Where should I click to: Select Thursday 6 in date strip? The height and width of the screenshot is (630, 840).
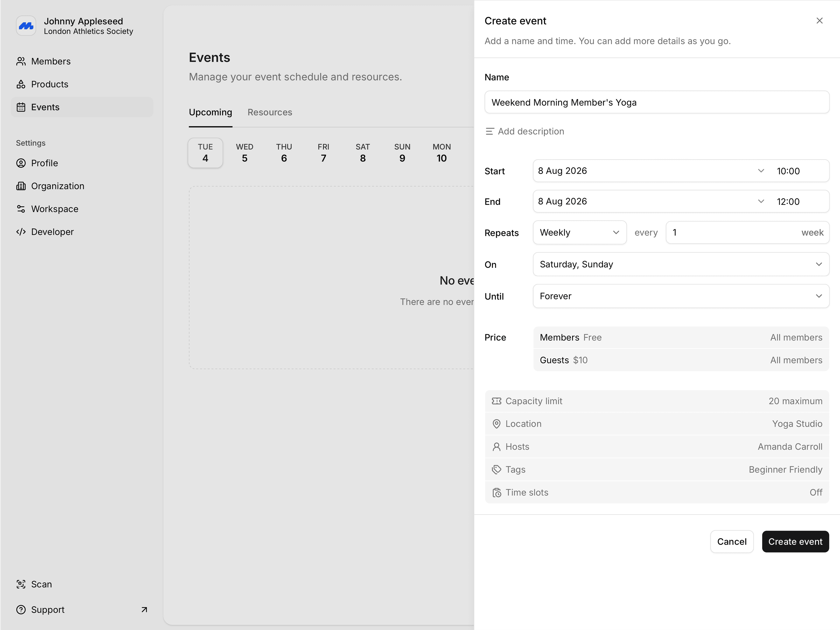pos(284,153)
